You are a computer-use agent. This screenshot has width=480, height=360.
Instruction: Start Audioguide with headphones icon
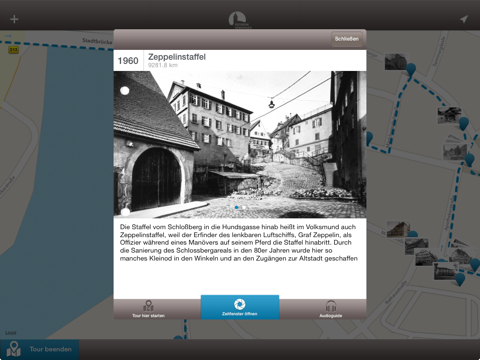click(331, 309)
